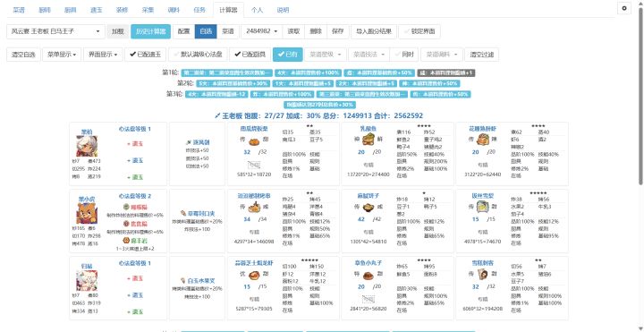Click the second amber icon of bear chef
The height and width of the screenshot is (332, 644).
[126, 224]
